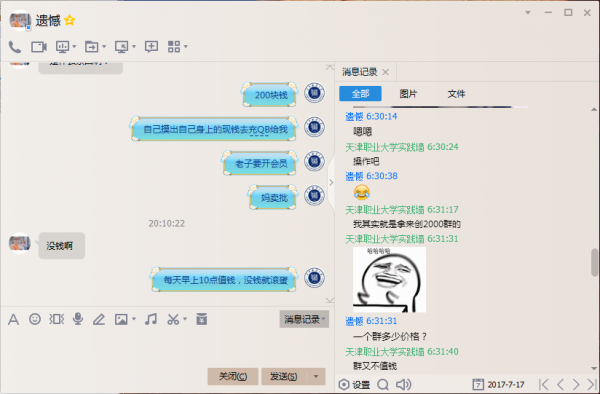This screenshot has height=394, width=600.
Task: Click history line 一个群多少价格？
Action: (390, 336)
